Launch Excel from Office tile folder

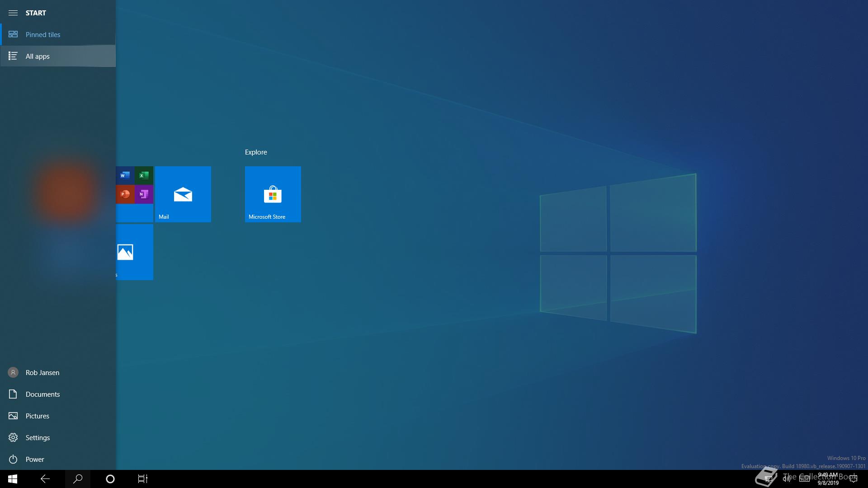point(144,175)
